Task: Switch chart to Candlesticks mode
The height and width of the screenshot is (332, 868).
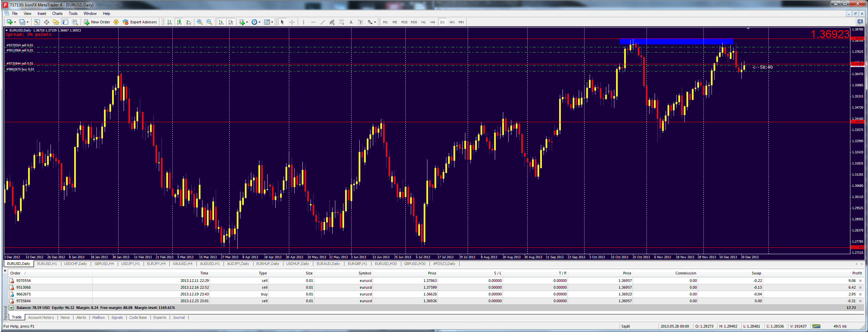Action: pyautogui.click(x=179, y=22)
